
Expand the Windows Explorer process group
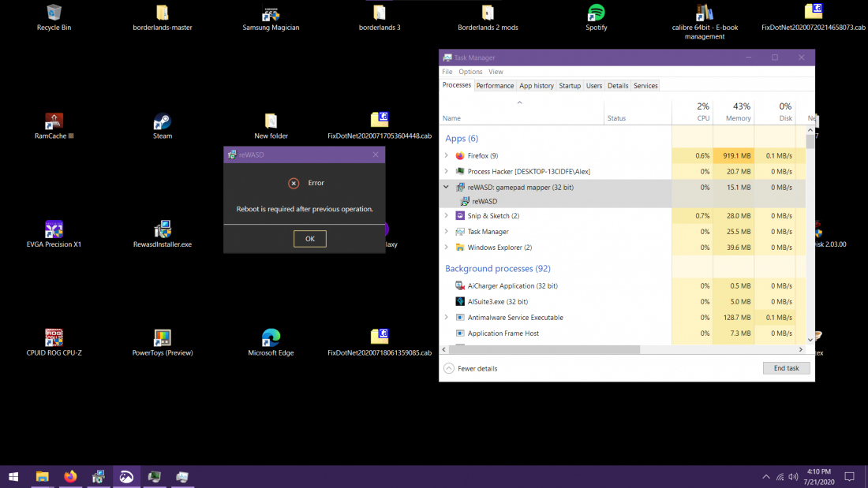click(447, 248)
